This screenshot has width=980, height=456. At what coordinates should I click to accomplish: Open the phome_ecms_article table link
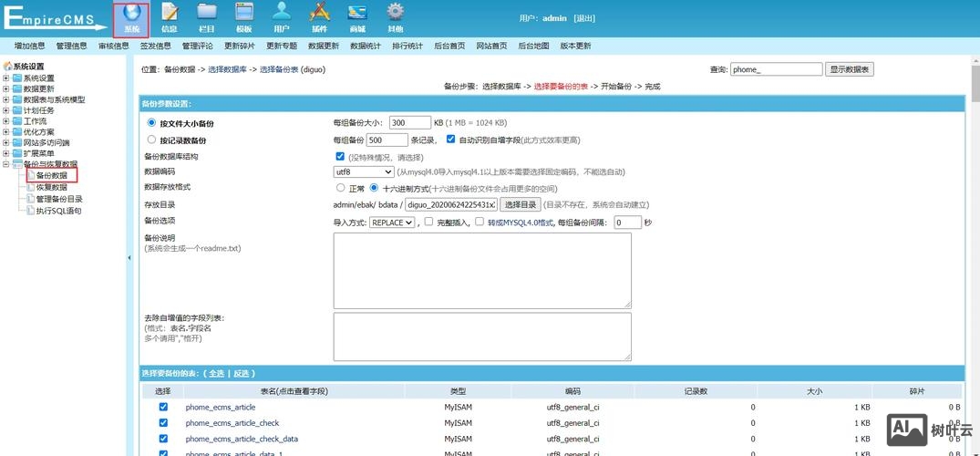pyautogui.click(x=221, y=408)
